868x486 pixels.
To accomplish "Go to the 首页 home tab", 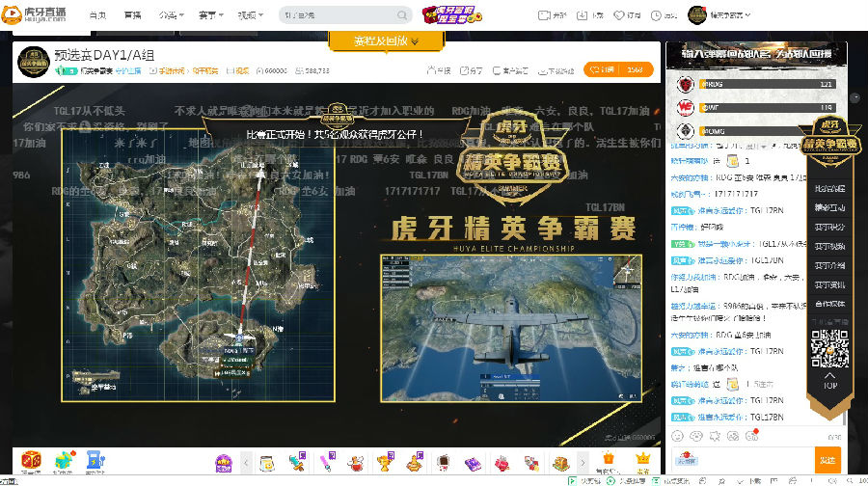I will coord(98,14).
